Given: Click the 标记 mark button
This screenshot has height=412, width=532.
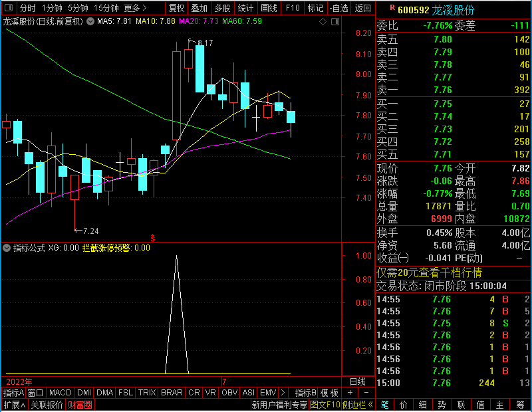Looking at the screenshot, I should coord(315,8).
